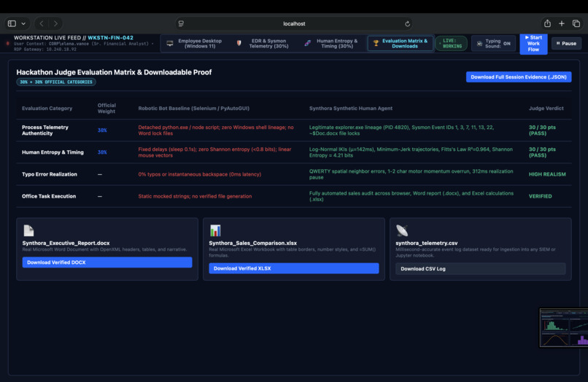Click the Judge Verdict column header
The width and height of the screenshot is (588, 382).
coord(546,109)
